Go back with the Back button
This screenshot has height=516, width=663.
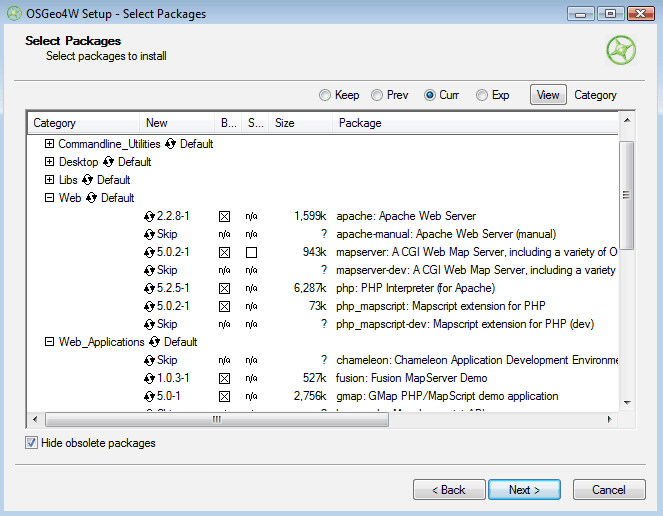449,490
